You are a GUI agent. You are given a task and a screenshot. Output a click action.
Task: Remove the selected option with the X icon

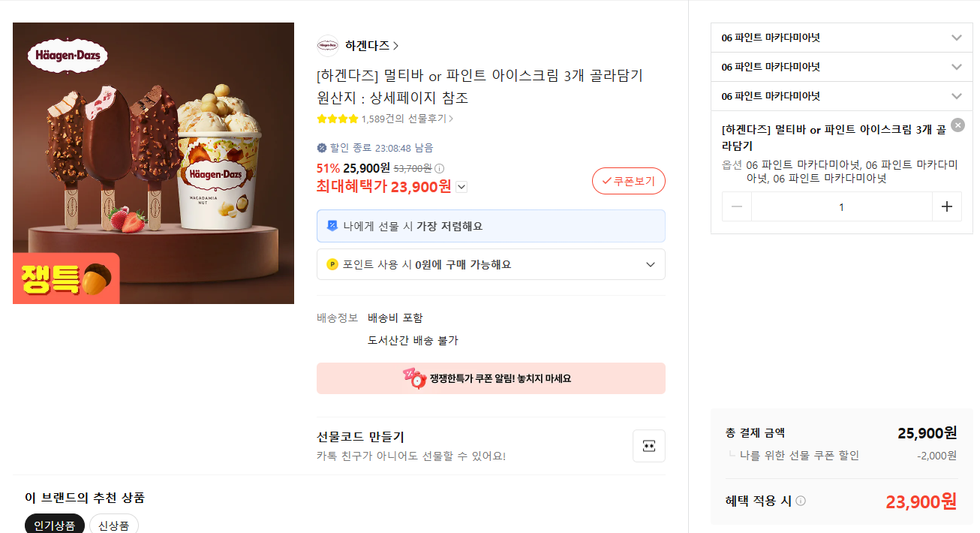click(x=957, y=125)
